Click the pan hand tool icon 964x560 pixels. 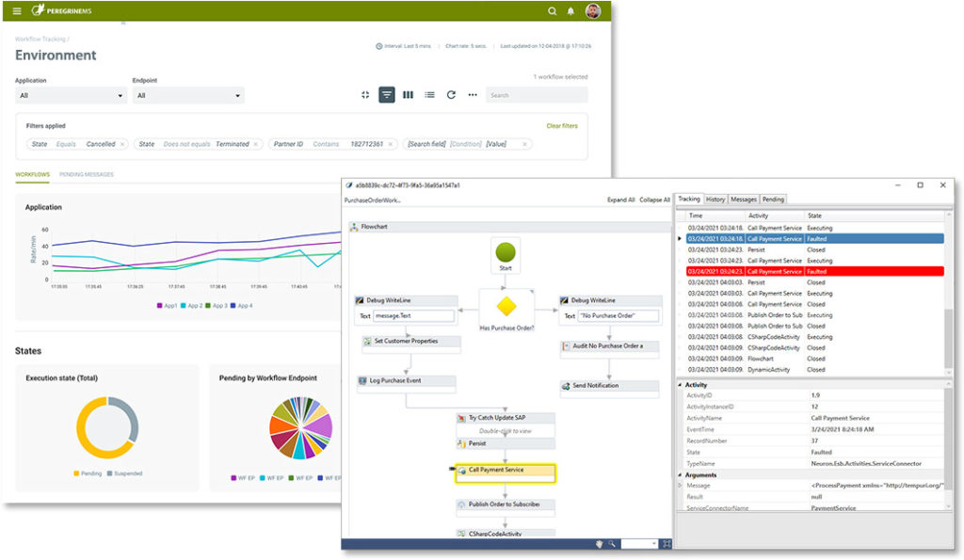pos(599,543)
